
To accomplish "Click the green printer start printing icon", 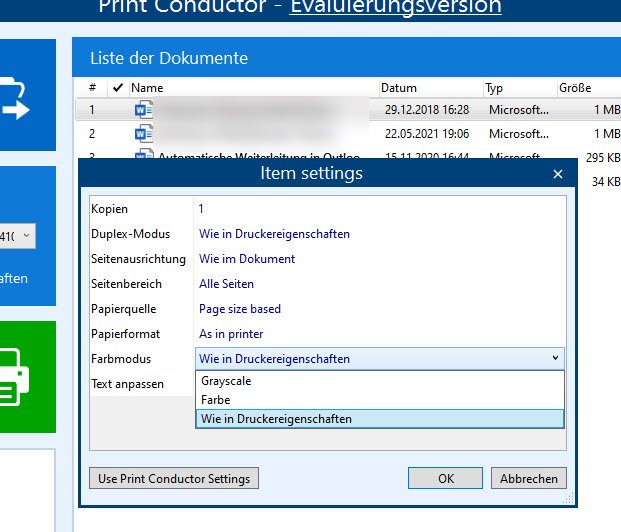I will point(14,377).
